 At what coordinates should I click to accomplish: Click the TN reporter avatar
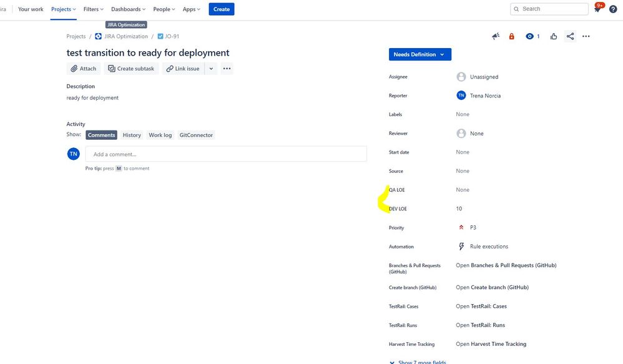click(461, 96)
